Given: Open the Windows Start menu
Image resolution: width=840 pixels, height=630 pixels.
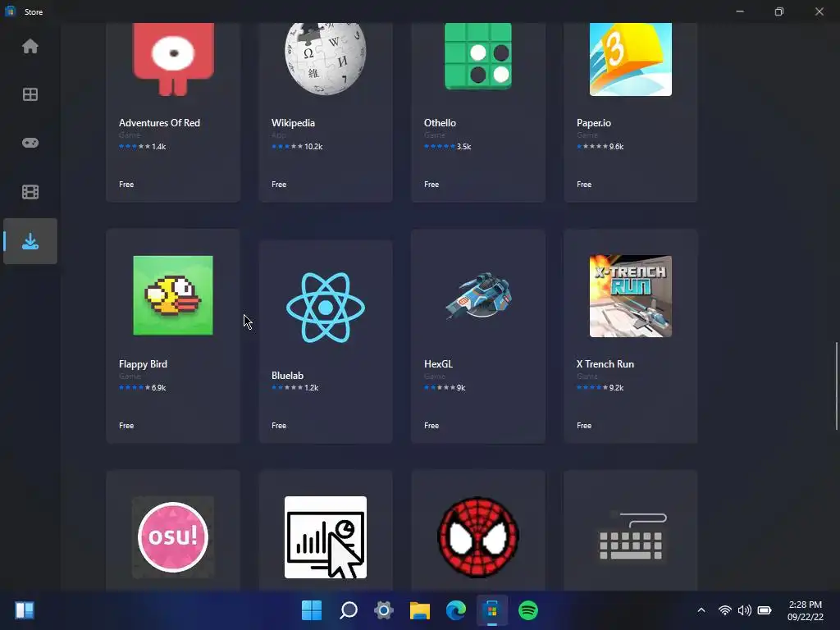Looking at the screenshot, I should (x=312, y=610).
